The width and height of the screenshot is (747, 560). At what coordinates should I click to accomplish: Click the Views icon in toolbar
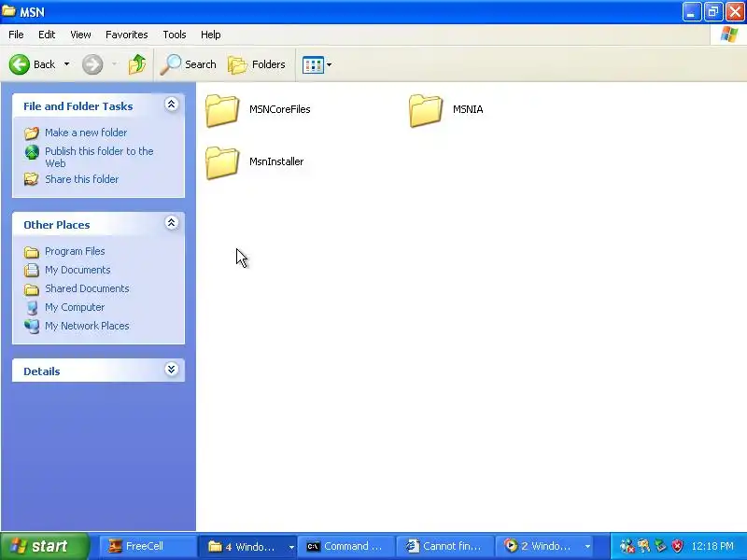click(x=313, y=64)
